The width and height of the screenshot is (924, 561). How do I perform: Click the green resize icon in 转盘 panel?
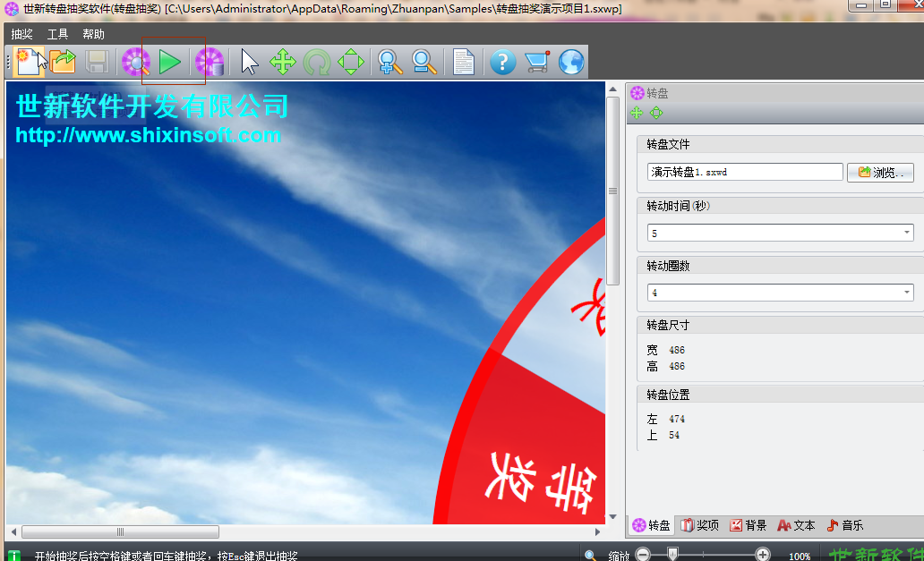click(x=656, y=113)
